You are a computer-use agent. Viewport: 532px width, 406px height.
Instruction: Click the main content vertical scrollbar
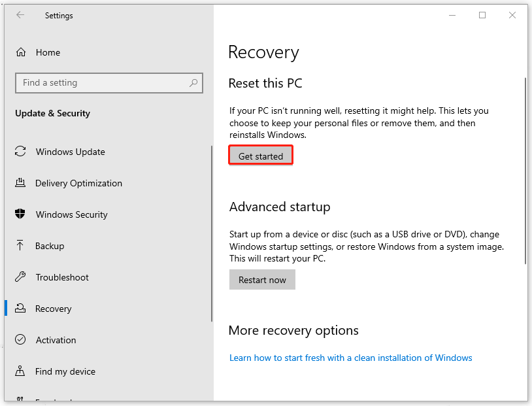pyautogui.click(x=525, y=170)
